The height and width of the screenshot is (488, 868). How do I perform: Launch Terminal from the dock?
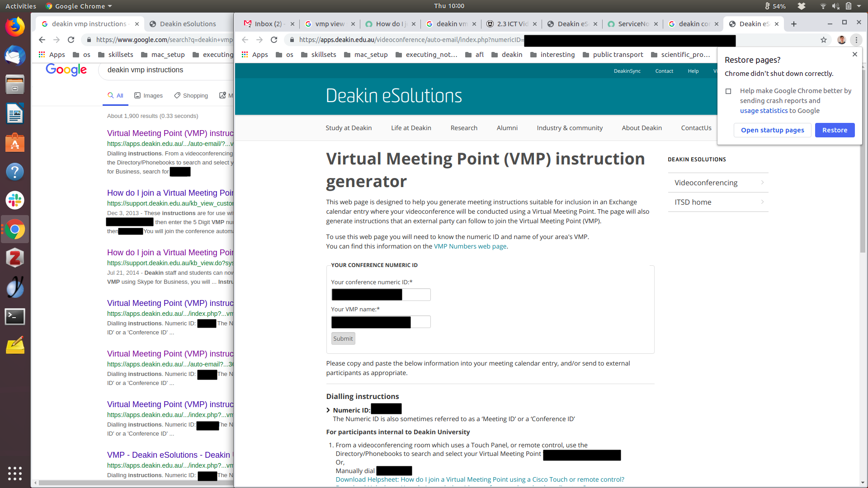coord(15,316)
